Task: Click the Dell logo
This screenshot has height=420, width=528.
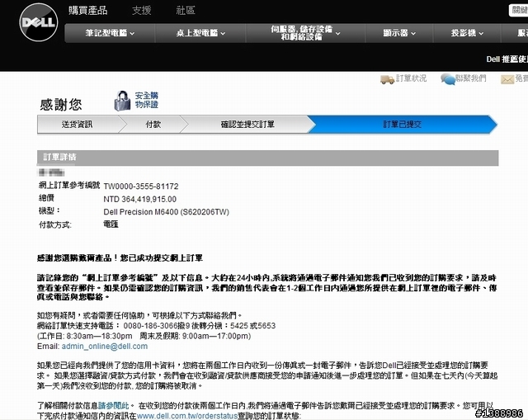Action: [39, 22]
